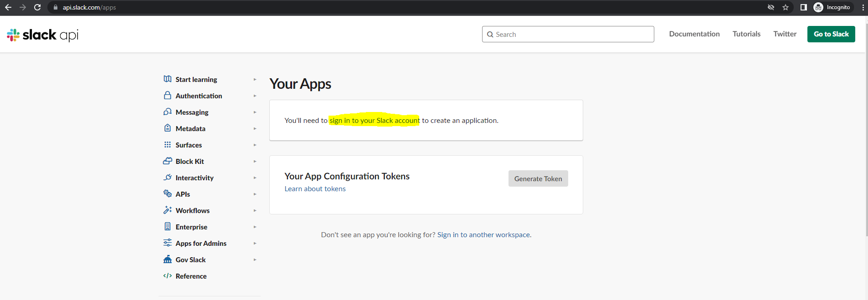Expand the Block Kit section arrow
Viewport: 868px width, 300px height.
255,161
